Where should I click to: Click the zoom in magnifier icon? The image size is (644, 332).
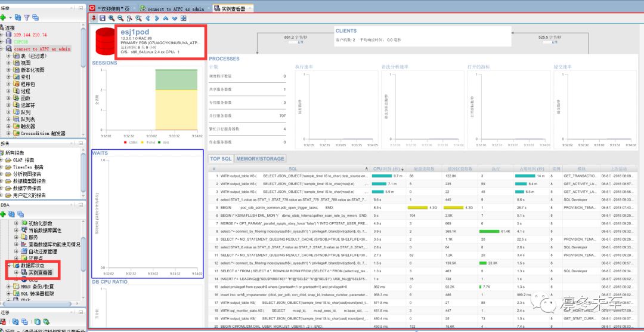tap(112, 19)
